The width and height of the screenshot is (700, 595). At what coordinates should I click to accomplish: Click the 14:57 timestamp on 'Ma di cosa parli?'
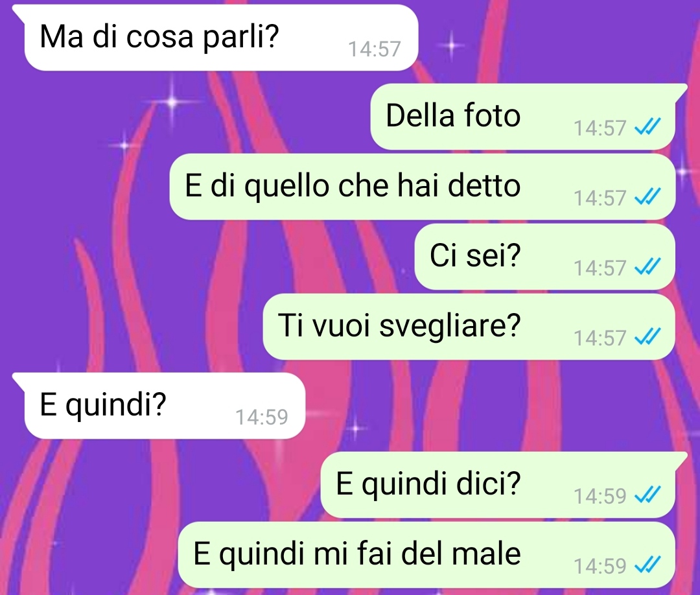click(x=374, y=49)
